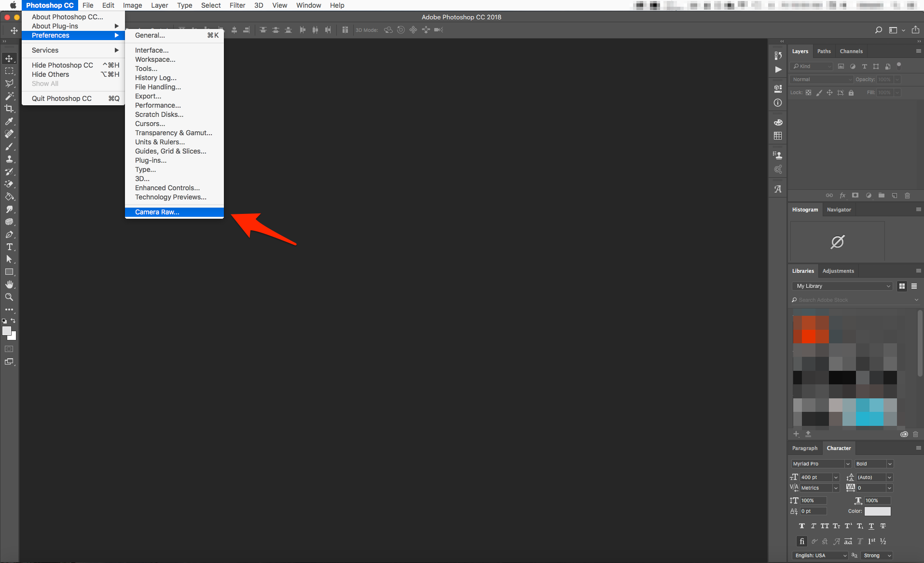Toggle Superscript in Character panel

(x=848, y=526)
